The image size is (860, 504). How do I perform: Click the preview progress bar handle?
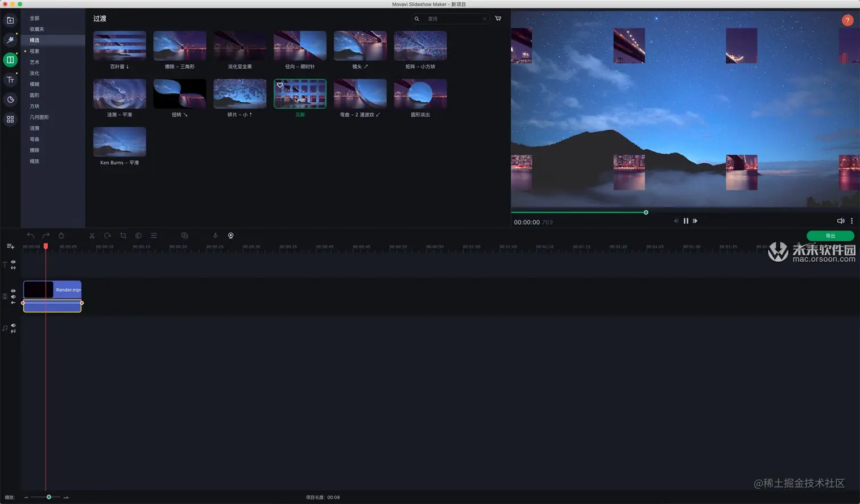(646, 212)
